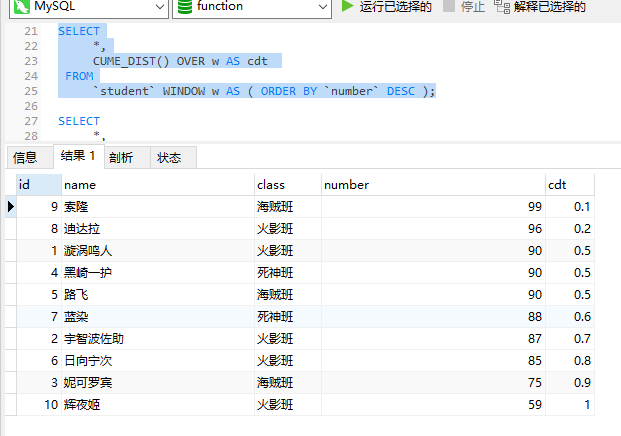Click number cell 96
Viewport: 621px width, 436px height.
[433, 228]
